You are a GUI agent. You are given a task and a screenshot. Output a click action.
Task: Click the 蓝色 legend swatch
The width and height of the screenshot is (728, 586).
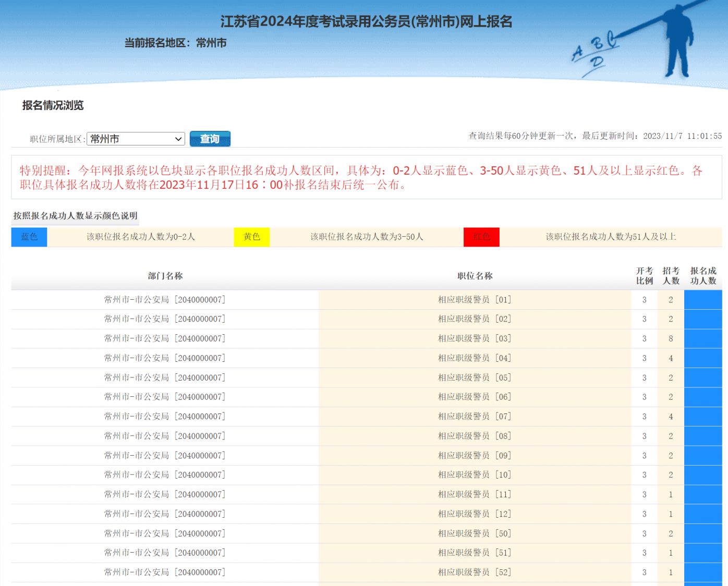click(29, 237)
